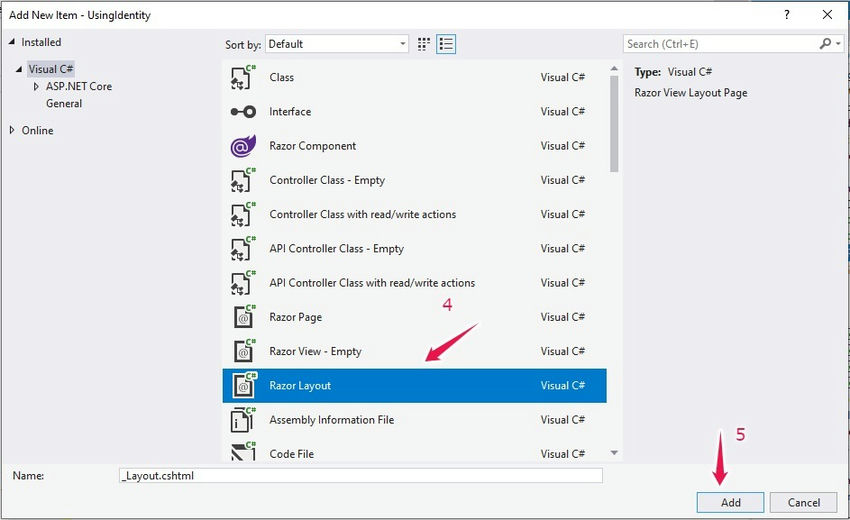Click the Razor View - Empty icon
The height and width of the screenshot is (520, 850).
(244, 351)
